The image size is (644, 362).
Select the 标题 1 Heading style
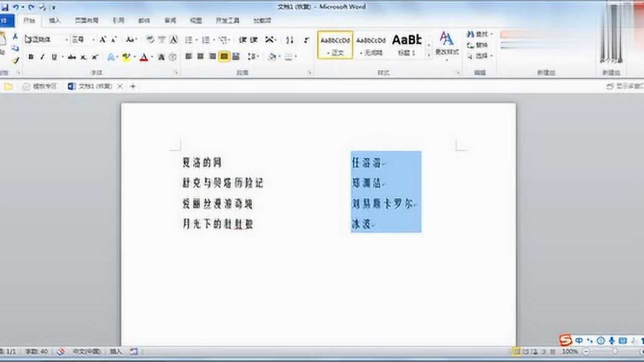coord(407,45)
